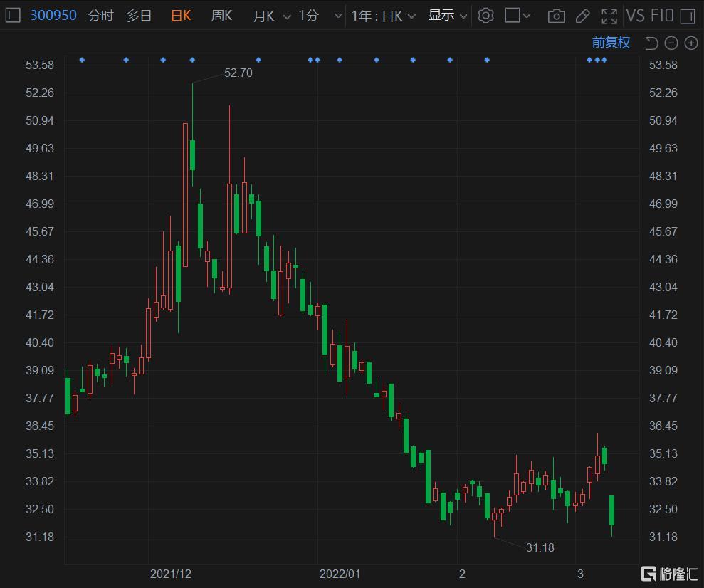Switch to the 周K weekly tab

tap(221, 16)
